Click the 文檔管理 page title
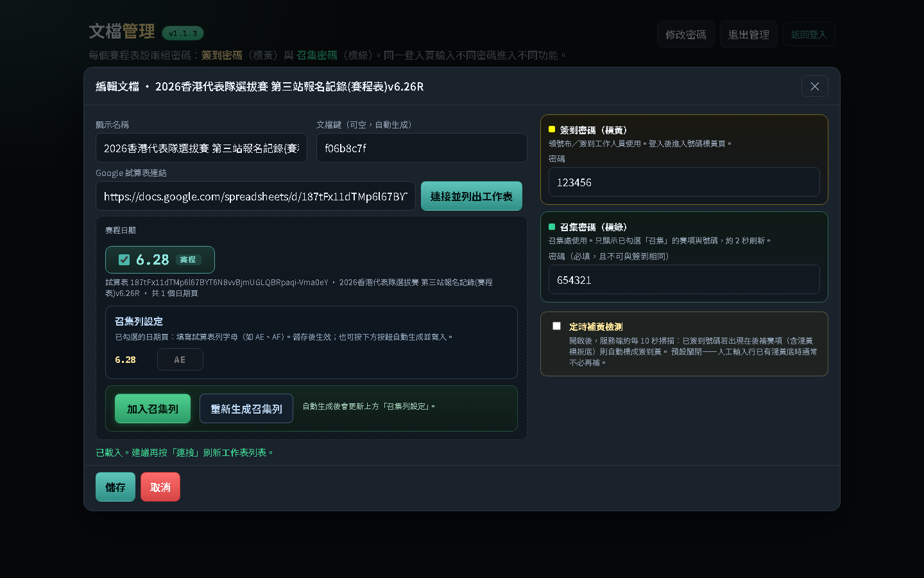The height and width of the screenshot is (578, 924). (x=122, y=31)
